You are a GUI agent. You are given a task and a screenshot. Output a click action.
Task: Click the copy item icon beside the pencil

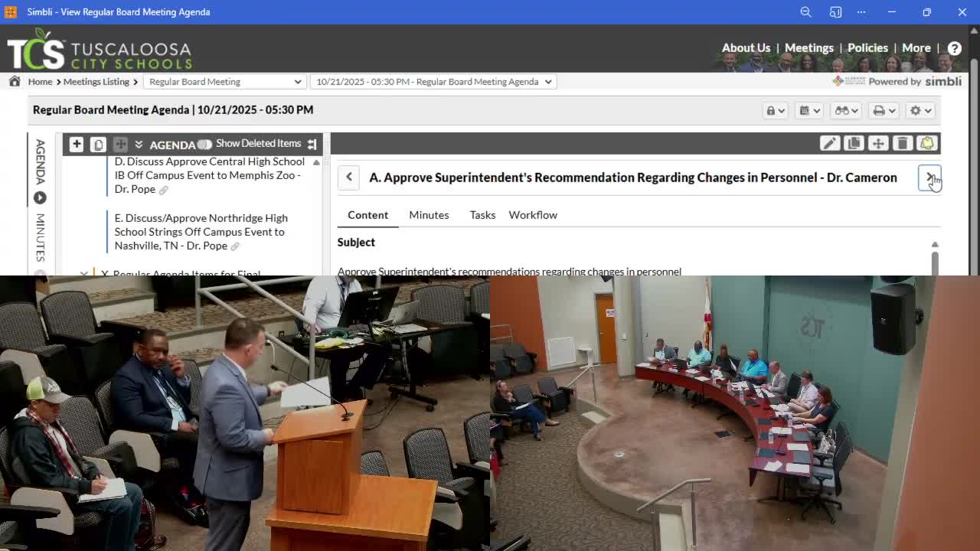[854, 143]
